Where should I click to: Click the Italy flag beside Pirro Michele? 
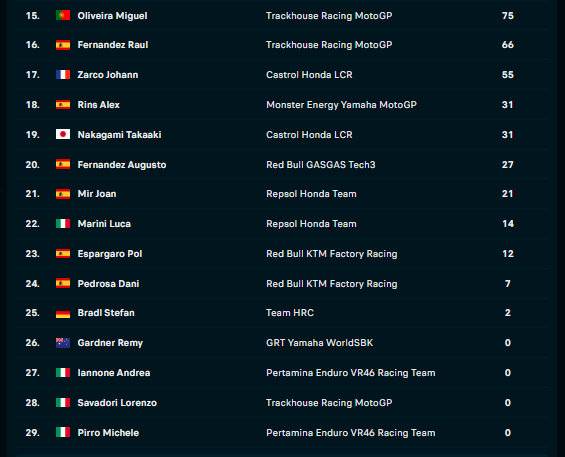tap(63, 432)
